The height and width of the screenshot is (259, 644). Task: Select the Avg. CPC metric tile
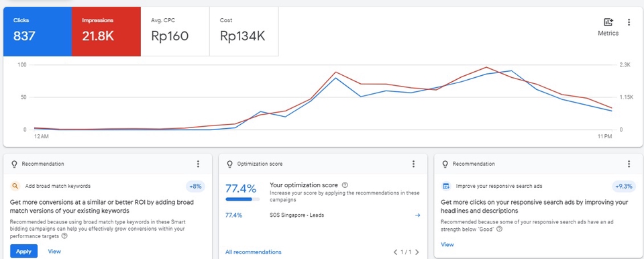pos(175,32)
